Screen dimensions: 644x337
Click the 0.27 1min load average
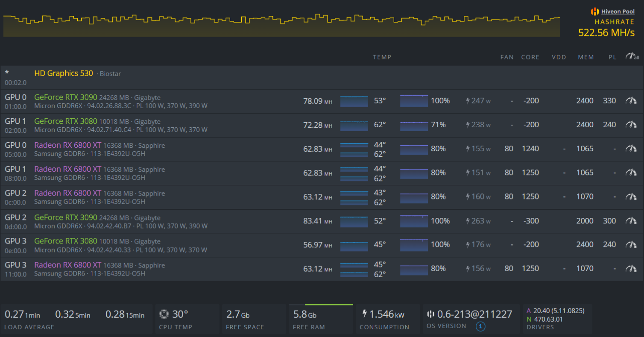tap(22, 315)
